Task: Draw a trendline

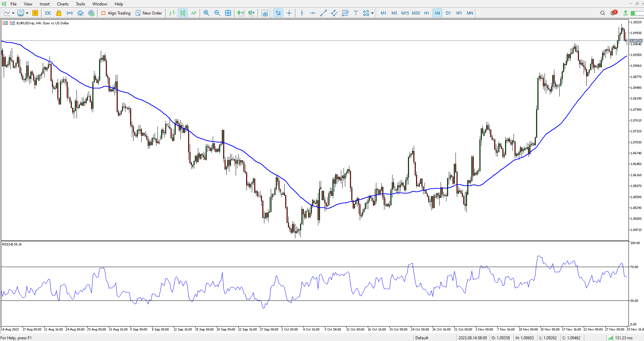Action: (323, 13)
